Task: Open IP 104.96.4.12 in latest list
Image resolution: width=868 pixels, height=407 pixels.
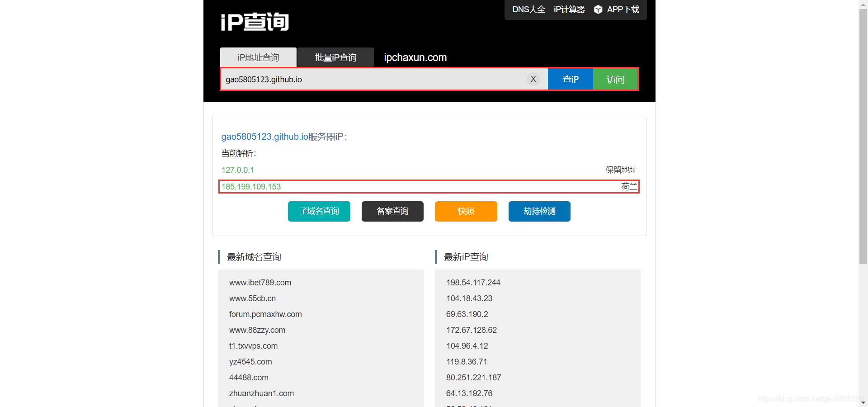Action: [467, 346]
